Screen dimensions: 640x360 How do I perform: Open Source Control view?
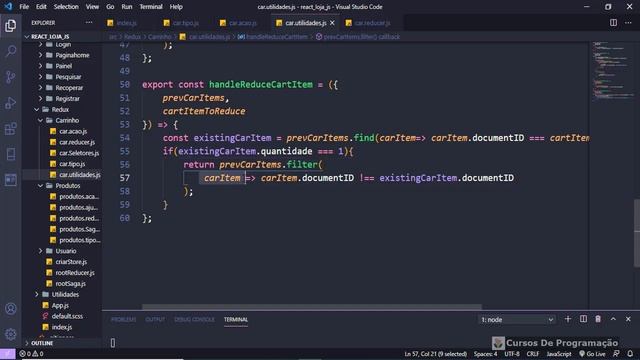point(11,77)
